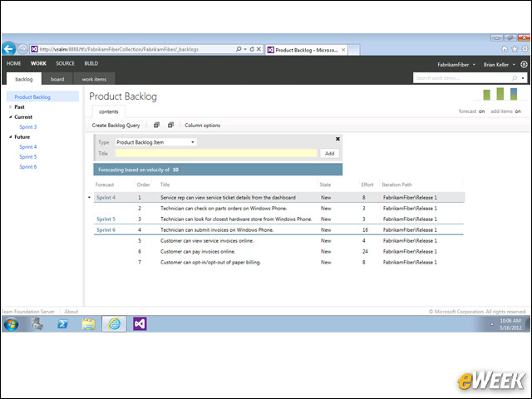Screen dimensions: 532x399
Task: Click Sprint 6 forecast link in grid
Action: click(106, 230)
